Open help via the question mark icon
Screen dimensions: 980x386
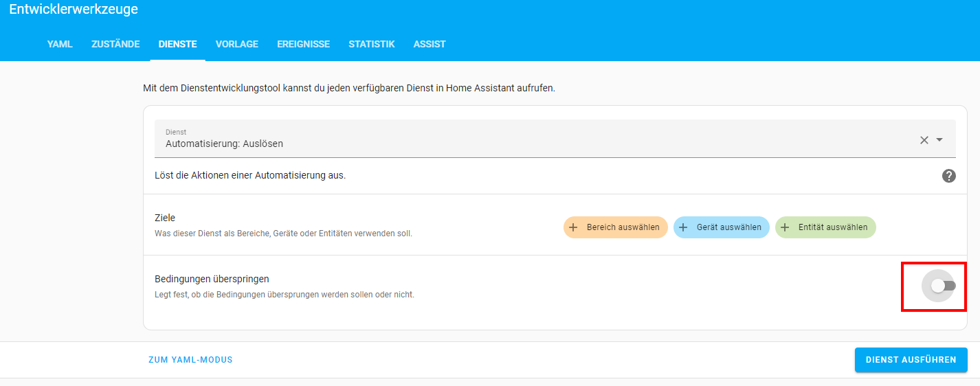coord(948,176)
